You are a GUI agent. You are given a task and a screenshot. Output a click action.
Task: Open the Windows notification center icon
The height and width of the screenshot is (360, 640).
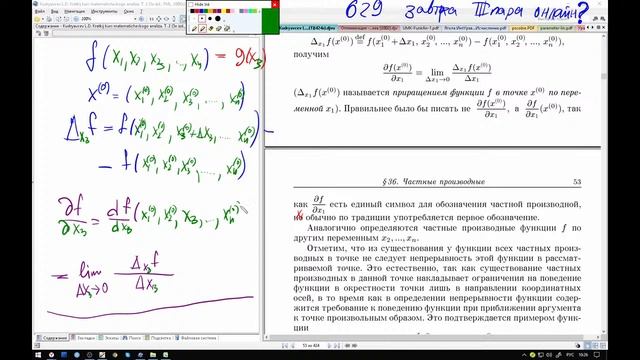[x=597, y=355]
